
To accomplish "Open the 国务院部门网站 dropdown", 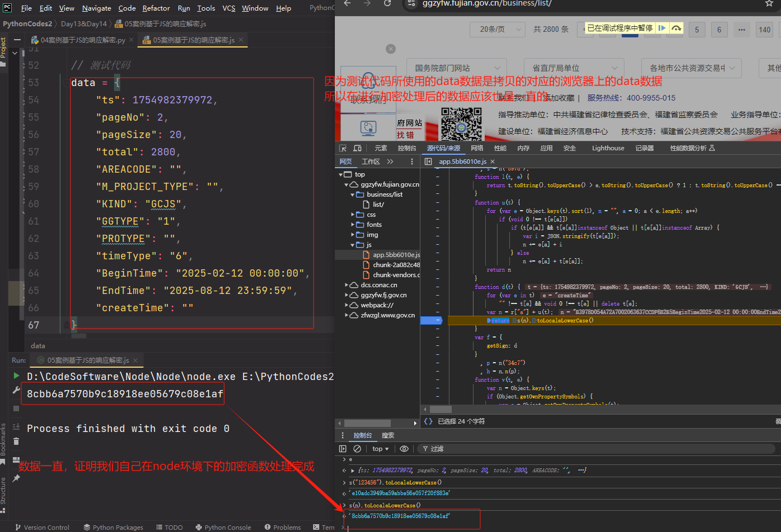I will tap(456, 68).
